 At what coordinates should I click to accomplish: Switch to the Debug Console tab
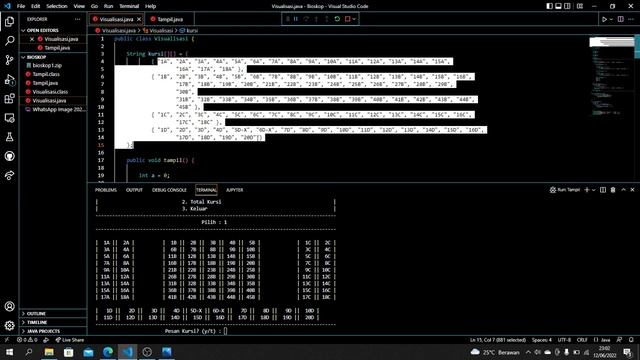pos(169,190)
